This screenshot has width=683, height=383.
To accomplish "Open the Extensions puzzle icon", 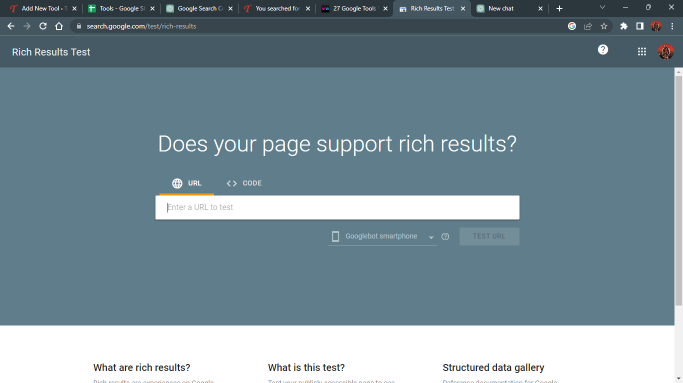I will (624, 26).
